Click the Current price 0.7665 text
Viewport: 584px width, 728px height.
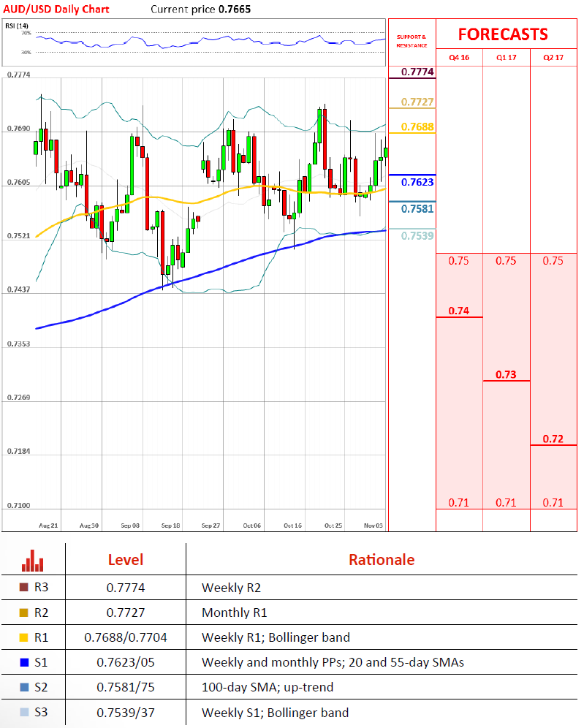tap(200, 10)
